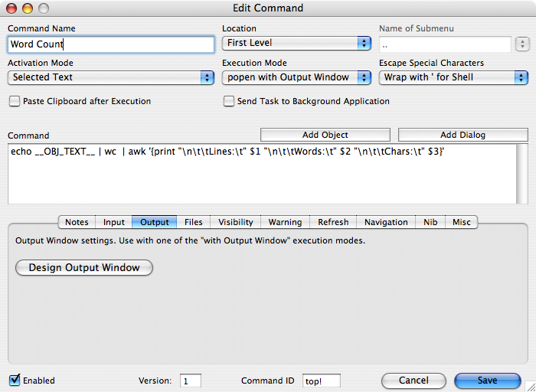Open the Files tab
This screenshot has height=392, width=536.
click(x=194, y=222)
